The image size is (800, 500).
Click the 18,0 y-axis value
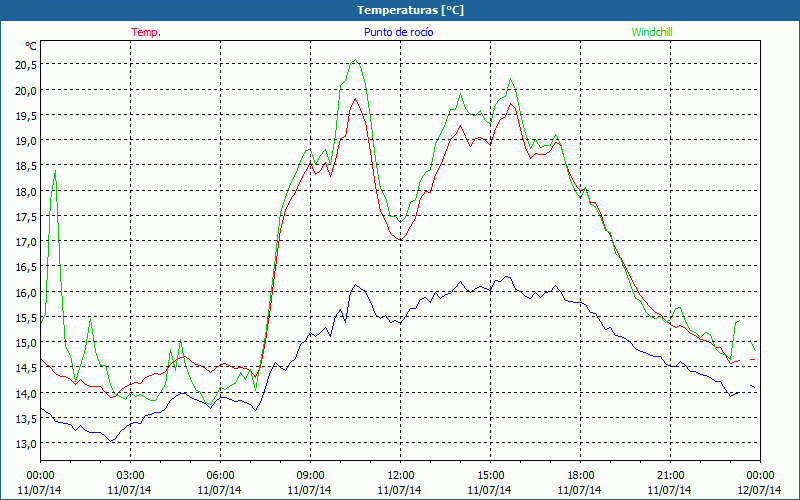25,192
